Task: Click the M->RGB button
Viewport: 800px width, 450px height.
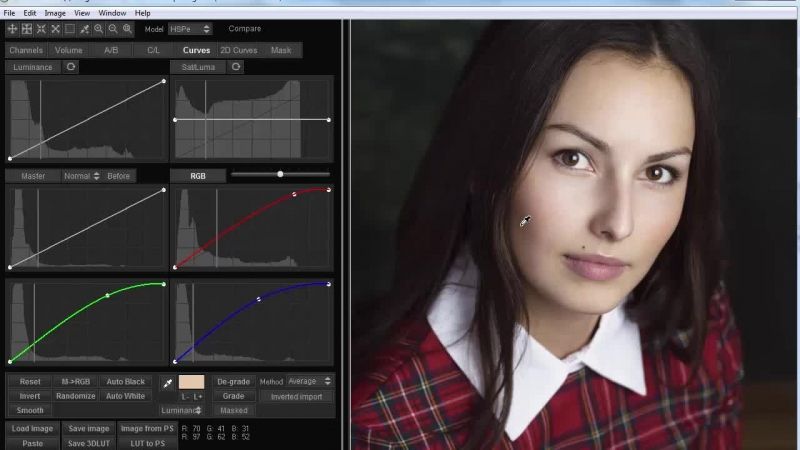Action: click(x=76, y=381)
